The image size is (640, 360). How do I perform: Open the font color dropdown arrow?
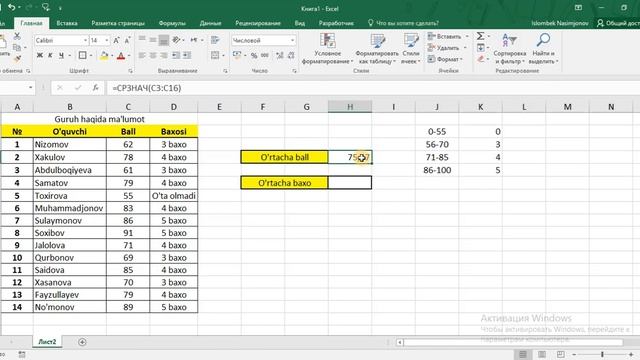click(x=129, y=56)
